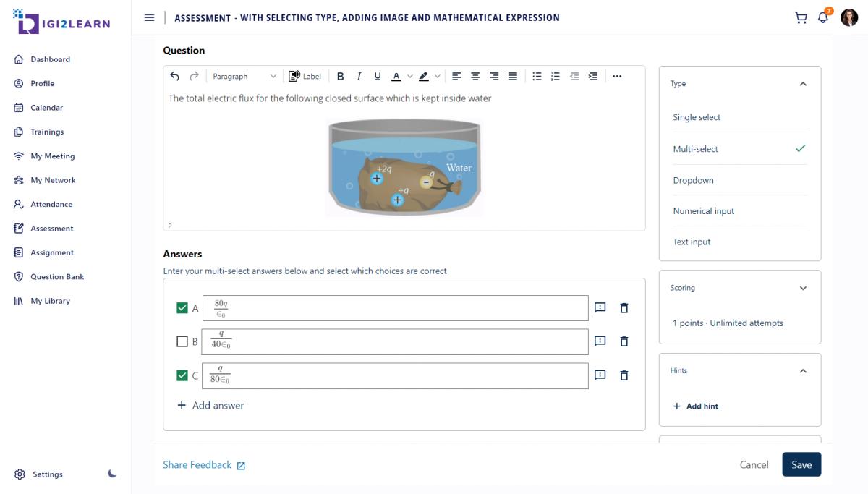Delete answer C

(x=624, y=375)
